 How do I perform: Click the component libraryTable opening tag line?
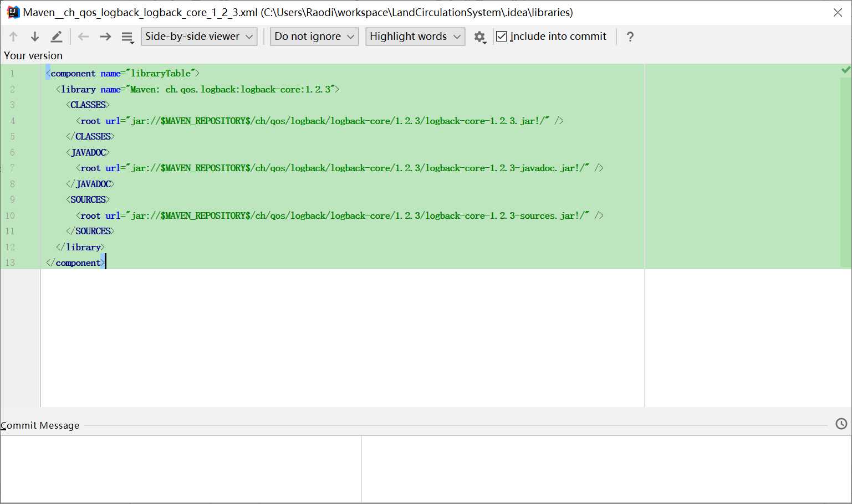click(123, 73)
